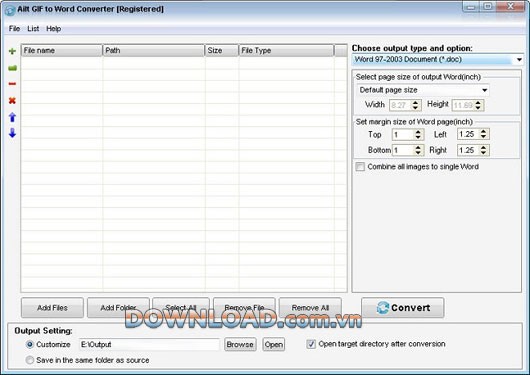Image resolution: width=530 pixels, height=375 pixels.
Task: Click the File Type column header
Action: pos(286,50)
